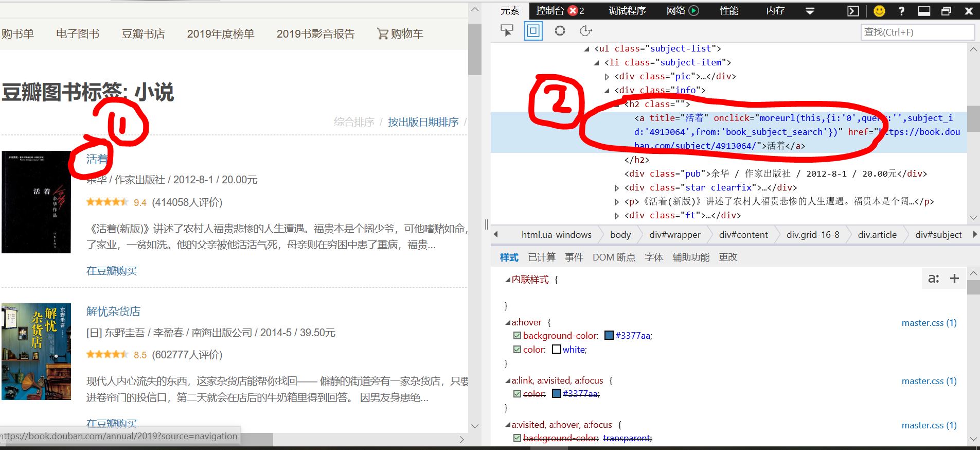
Task: Click the struck-through #3377aa color swatch
Action: pyautogui.click(x=557, y=394)
